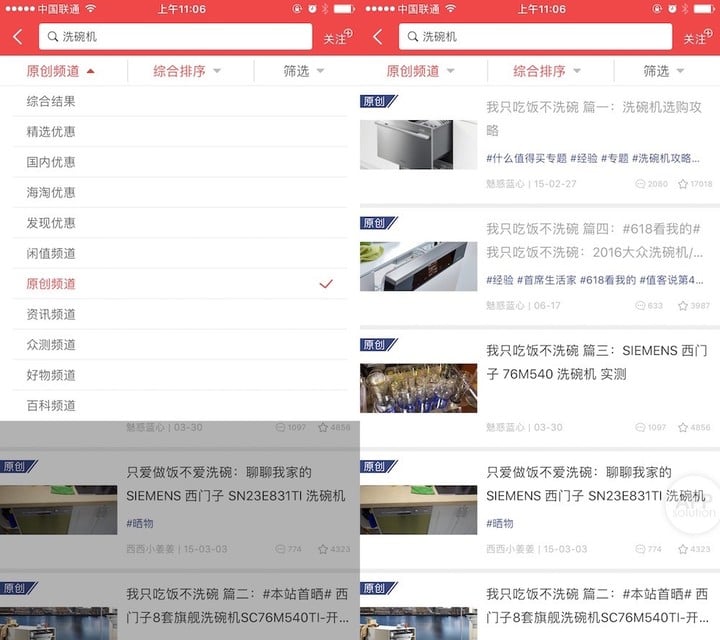
Task: Click search magnifier icon in left screen
Action: coord(53,37)
